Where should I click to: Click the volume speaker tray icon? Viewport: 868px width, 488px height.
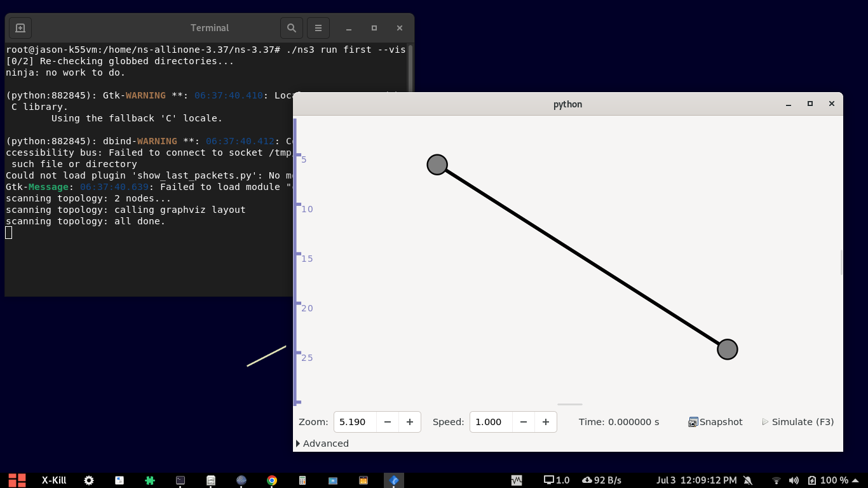click(x=794, y=480)
